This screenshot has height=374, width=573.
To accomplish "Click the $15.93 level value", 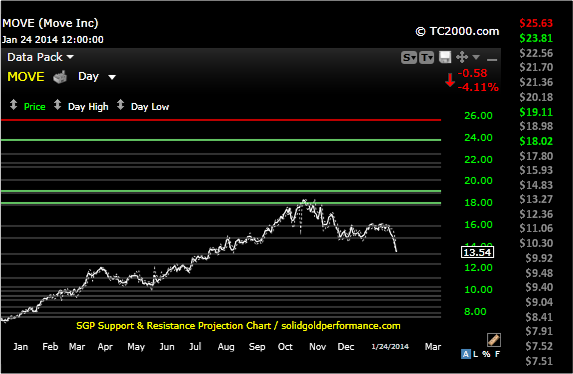I will [536, 170].
